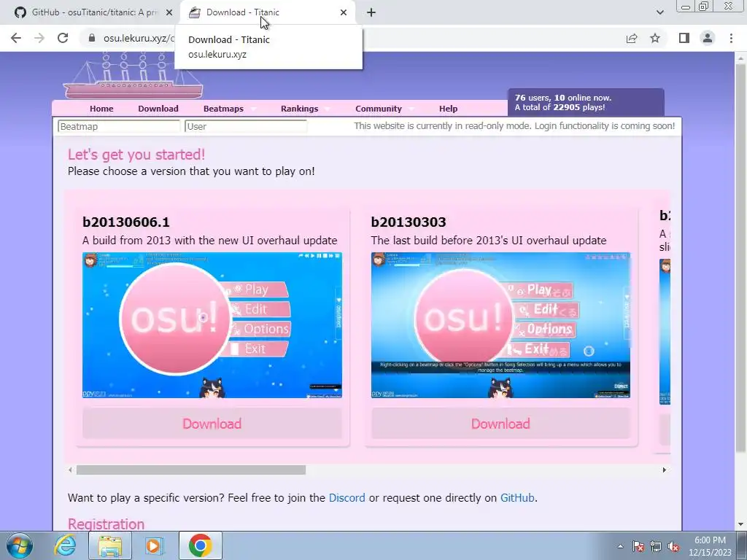Click the address bar URL
Viewport: 747px width, 560px height.
[139, 38]
